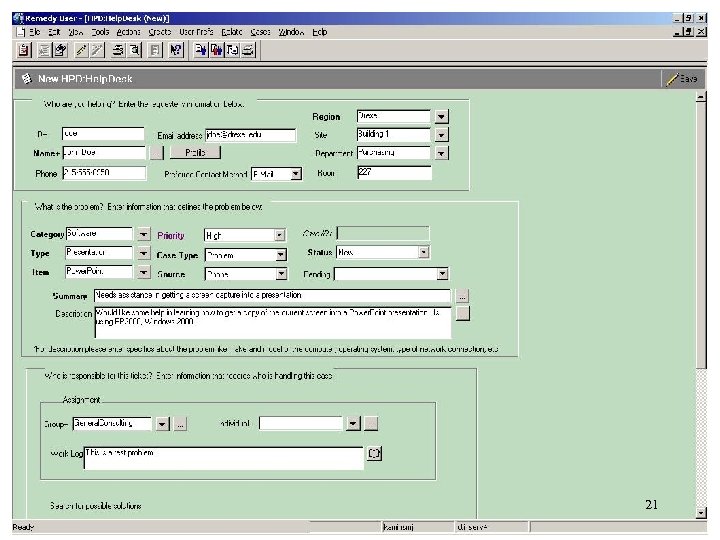Click the notepad-with-pen toolbar icon
The image size is (720, 540).
click(60, 50)
